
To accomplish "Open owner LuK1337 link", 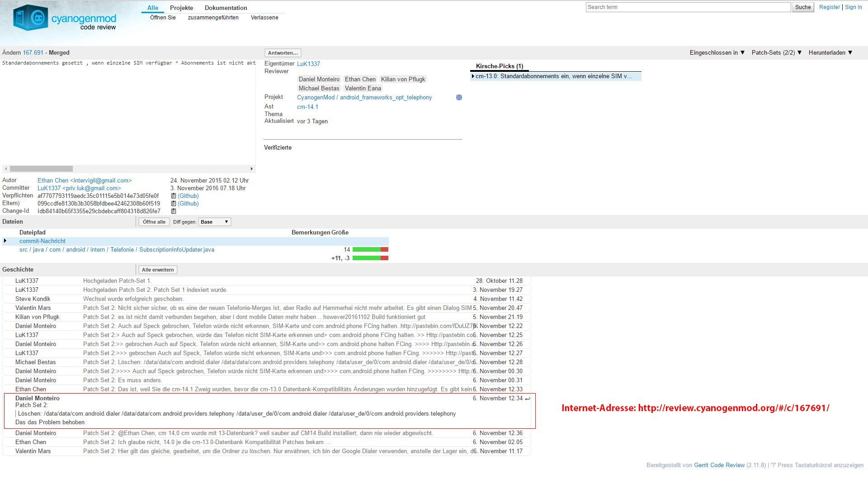I will pyautogui.click(x=308, y=64).
